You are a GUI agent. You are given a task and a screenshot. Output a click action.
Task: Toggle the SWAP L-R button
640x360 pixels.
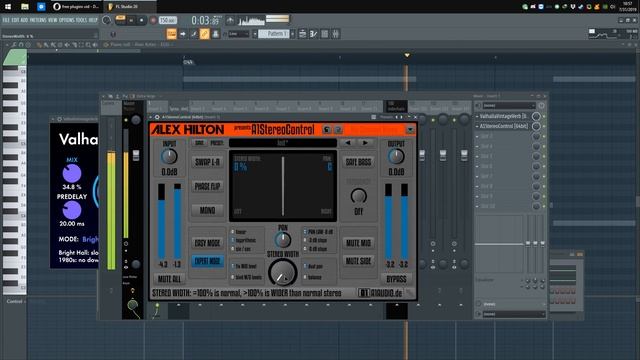coord(207,162)
